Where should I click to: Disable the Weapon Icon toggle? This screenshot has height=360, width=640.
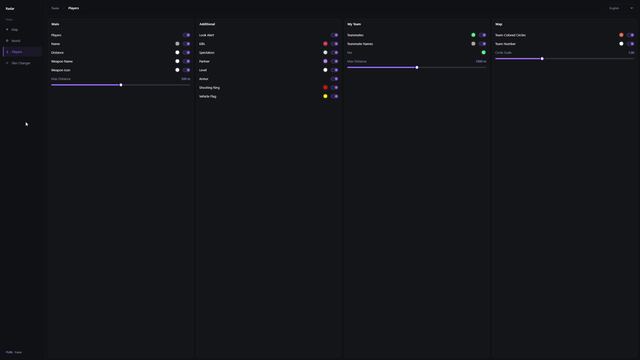(x=187, y=70)
